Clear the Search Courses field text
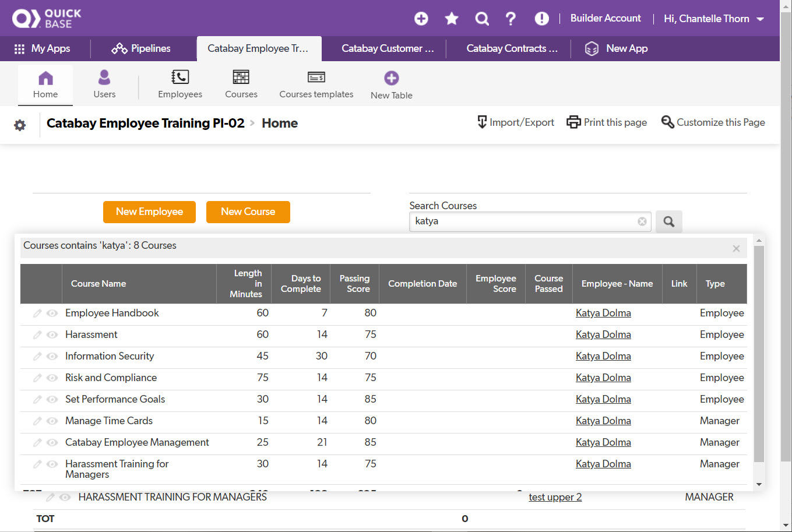Viewport: 792px width, 532px height. coord(642,221)
